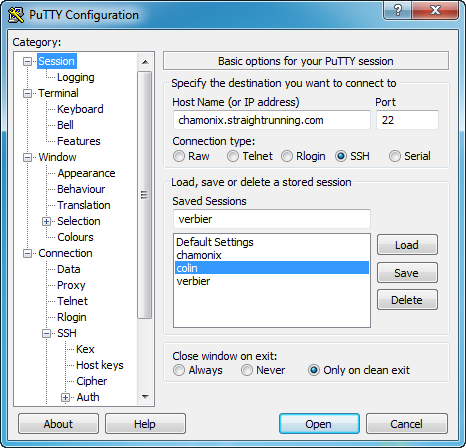Open the Selection category
This screenshot has width=466, height=448.
pos(79,221)
